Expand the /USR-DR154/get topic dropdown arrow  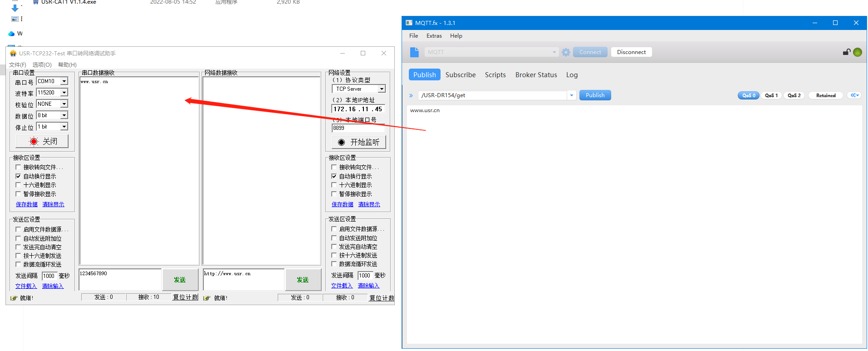pyautogui.click(x=572, y=95)
